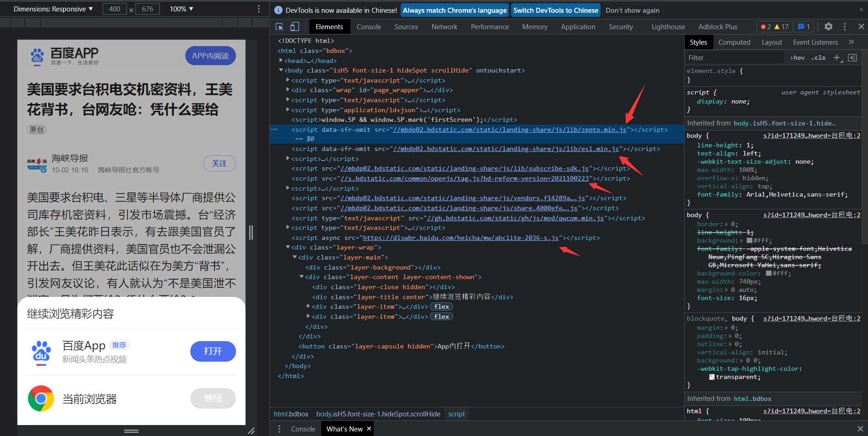Switch to the Computed styles tab
Image resolution: width=868 pixels, height=436 pixels.
tap(734, 42)
